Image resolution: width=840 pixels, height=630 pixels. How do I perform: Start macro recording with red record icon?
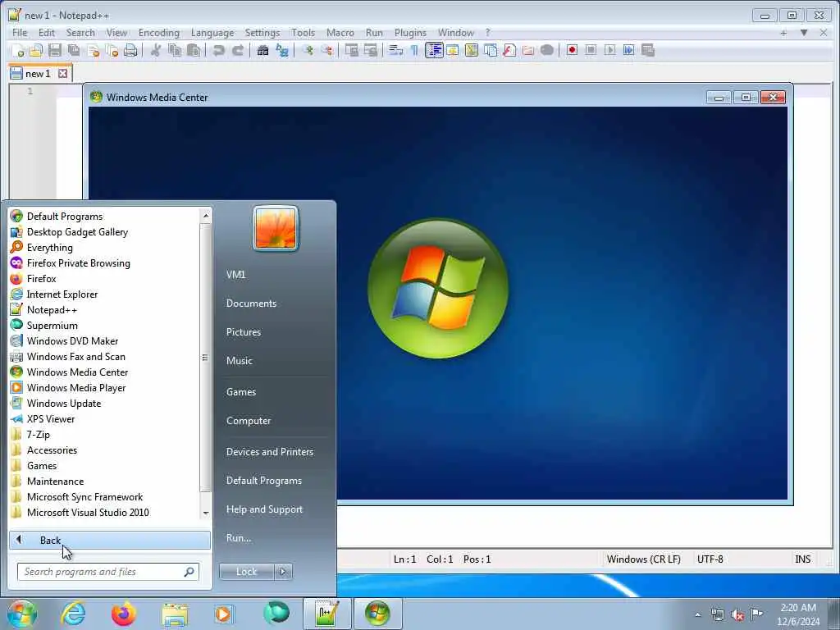coord(572,50)
